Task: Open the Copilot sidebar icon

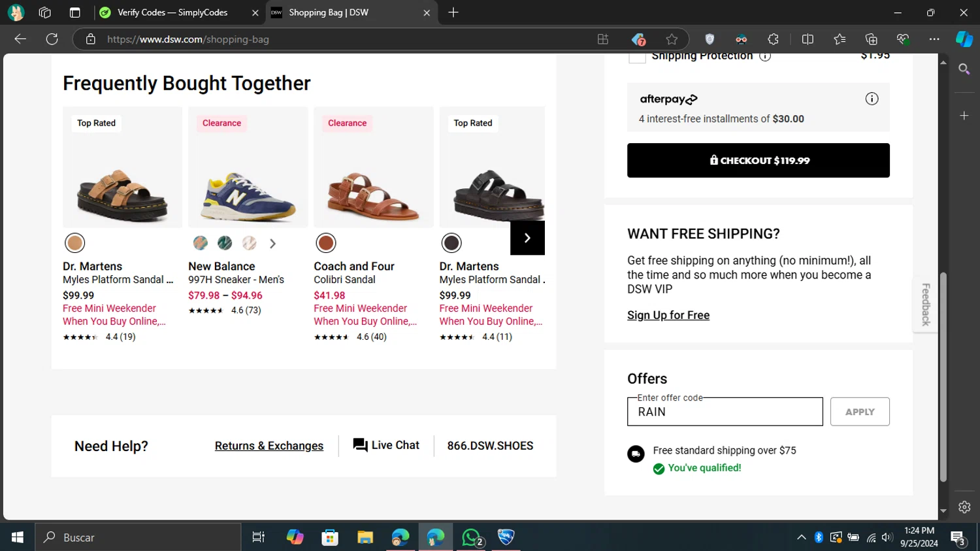Action: pos(964,39)
